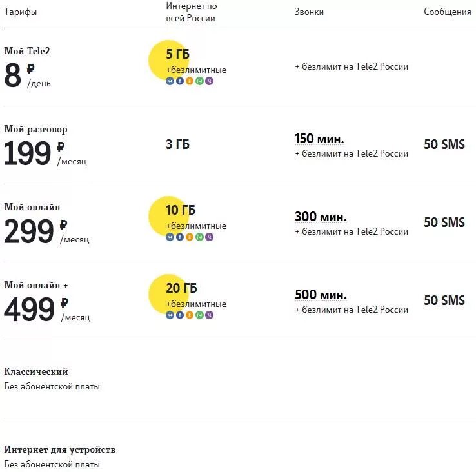Click the WhatsApp icon in Мой Tele2 row
Screen dimensions: 476x472
pyautogui.click(x=199, y=81)
